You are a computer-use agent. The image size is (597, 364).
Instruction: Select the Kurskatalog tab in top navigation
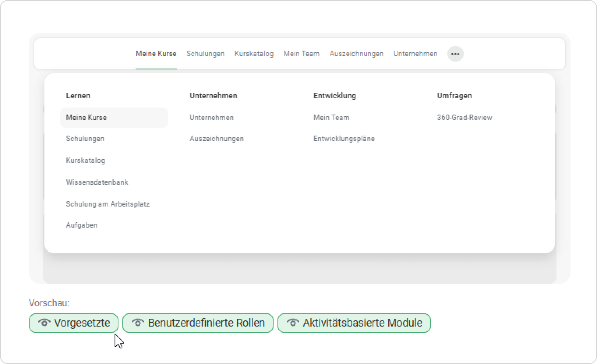pos(254,54)
